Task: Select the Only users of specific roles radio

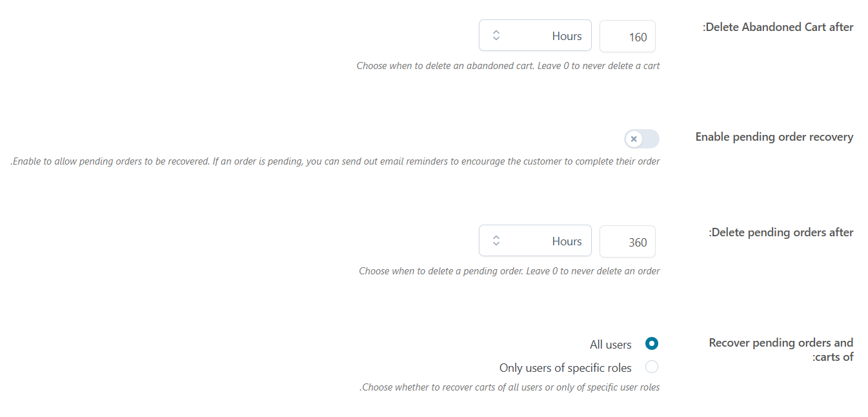Action: (652, 367)
